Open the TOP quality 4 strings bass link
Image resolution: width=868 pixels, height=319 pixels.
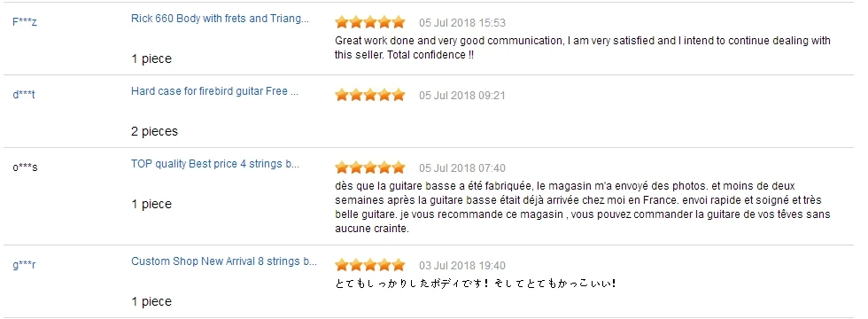click(215, 165)
